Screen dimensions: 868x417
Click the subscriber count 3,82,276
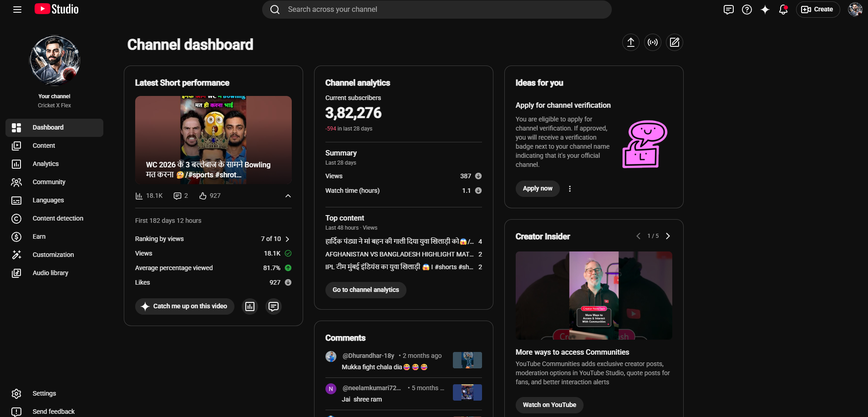tap(354, 113)
